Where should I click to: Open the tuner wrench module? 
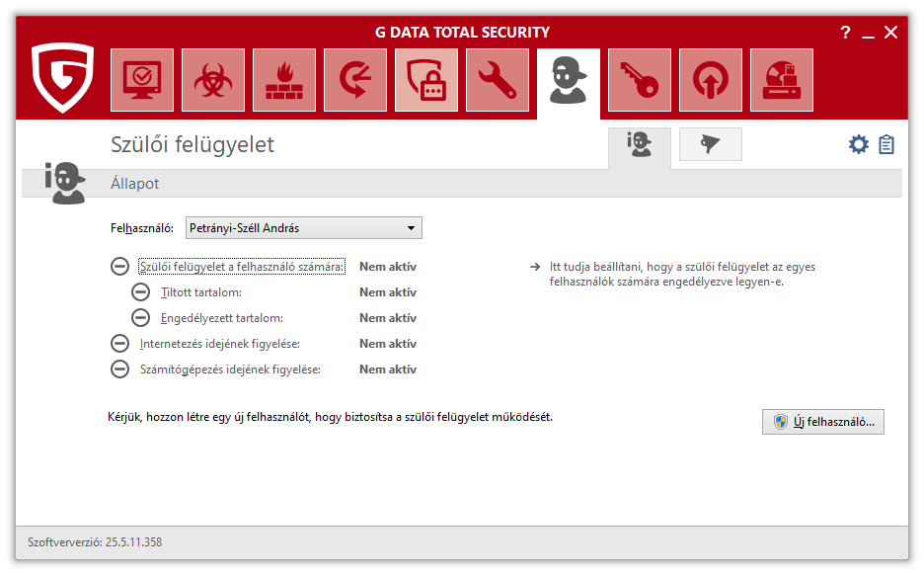(x=498, y=80)
